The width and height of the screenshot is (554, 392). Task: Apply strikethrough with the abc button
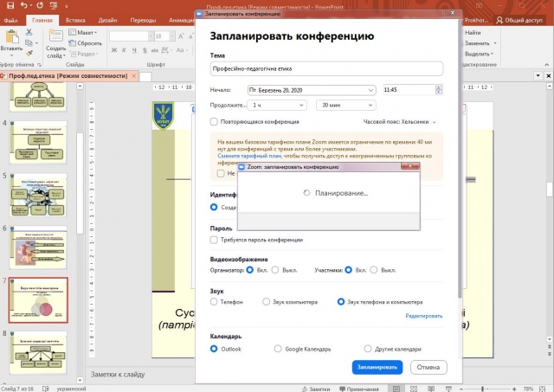coord(155,50)
